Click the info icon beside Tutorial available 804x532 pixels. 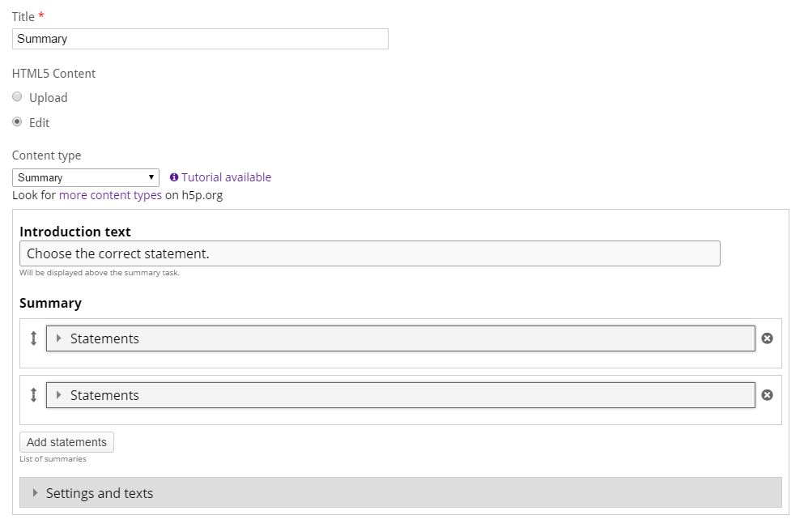tap(174, 177)
